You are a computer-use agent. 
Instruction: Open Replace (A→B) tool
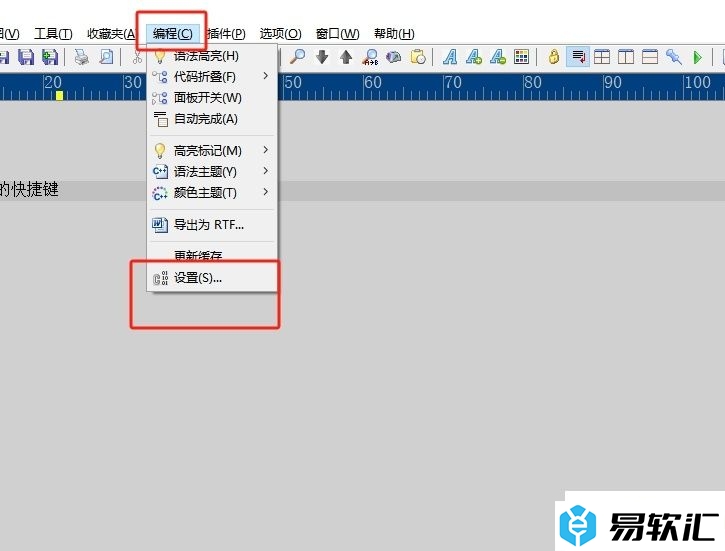(370, 57)
